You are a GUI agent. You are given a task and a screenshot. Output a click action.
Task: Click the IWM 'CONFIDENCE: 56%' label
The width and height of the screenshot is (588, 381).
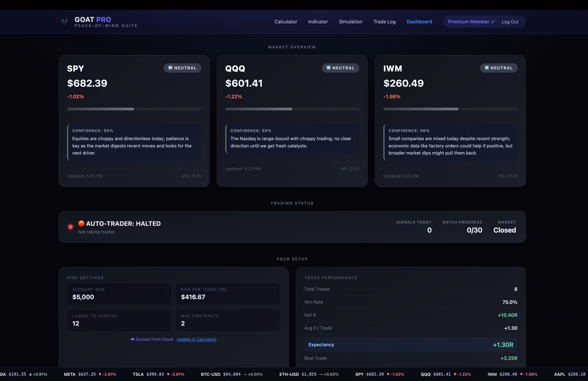pyautogui.click(x=409, y=130)
